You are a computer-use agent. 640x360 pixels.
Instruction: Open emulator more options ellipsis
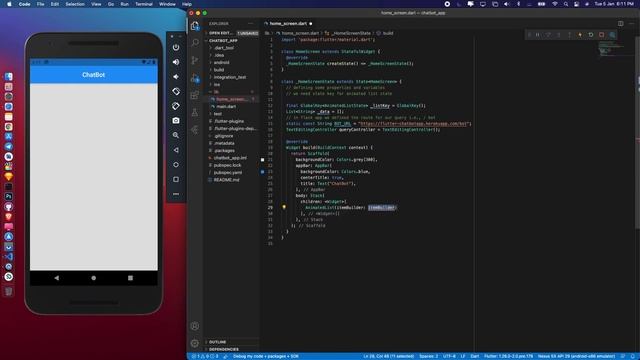pos(176,194)
